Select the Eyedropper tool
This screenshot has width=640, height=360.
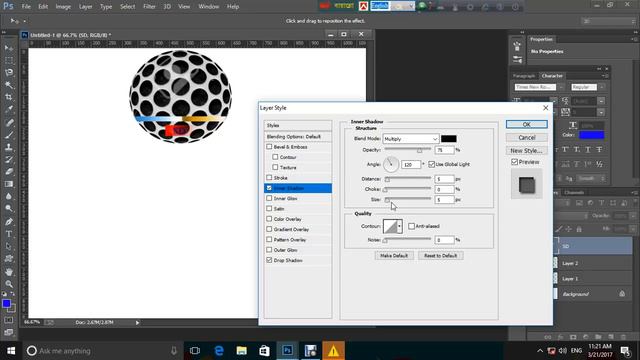[x=9, y=109]
